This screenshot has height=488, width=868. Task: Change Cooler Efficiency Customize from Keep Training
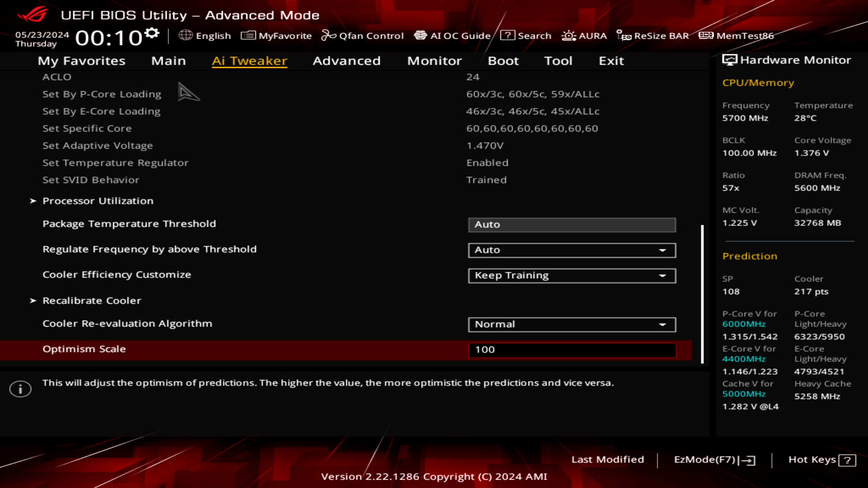(x=571, y=275)
